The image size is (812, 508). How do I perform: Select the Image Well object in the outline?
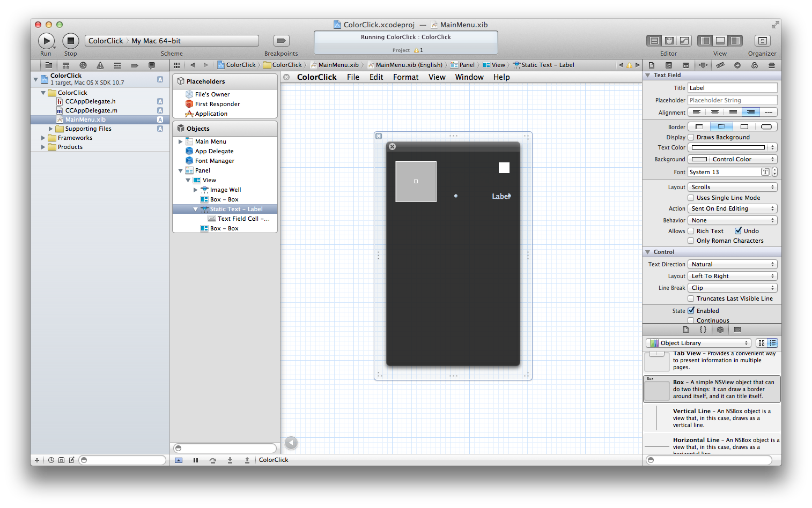click(225, 190)
